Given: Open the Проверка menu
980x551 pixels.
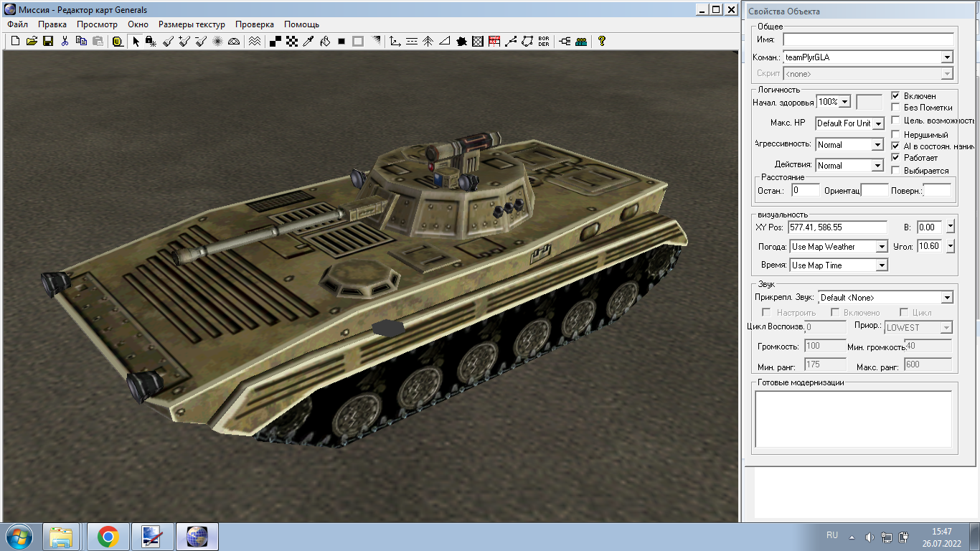Looking at the screenshot, I should pyautogui.click(x=255, y=24).
